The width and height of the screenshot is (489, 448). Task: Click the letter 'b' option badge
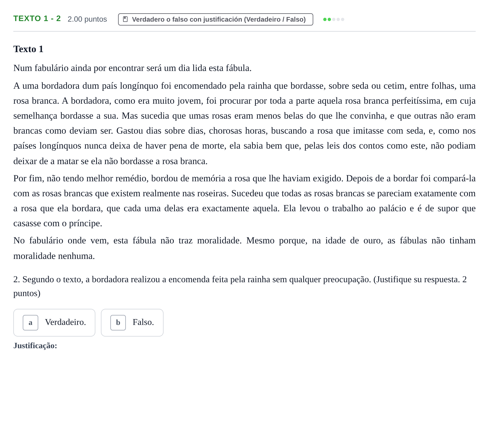point(118,323)
